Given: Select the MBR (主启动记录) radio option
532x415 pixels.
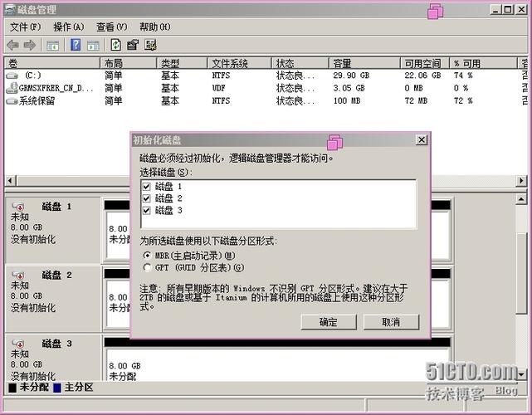Looking at the screenshot, I should click(147, 255).
